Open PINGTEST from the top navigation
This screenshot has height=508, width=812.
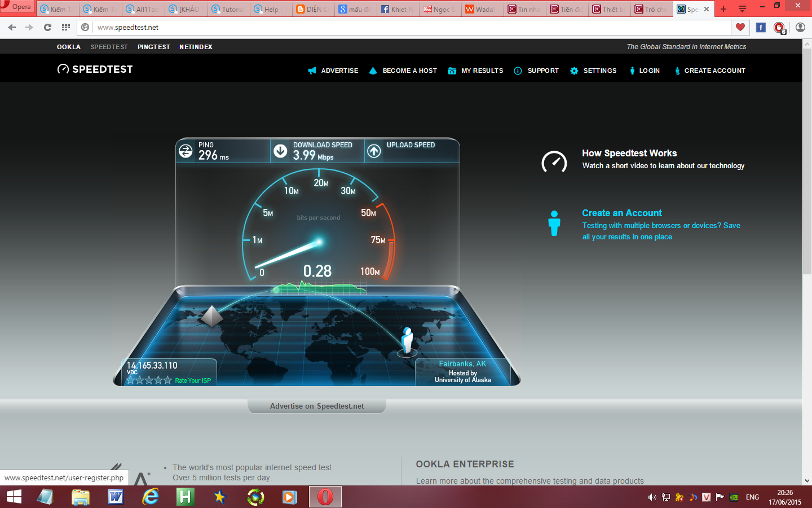154,47
